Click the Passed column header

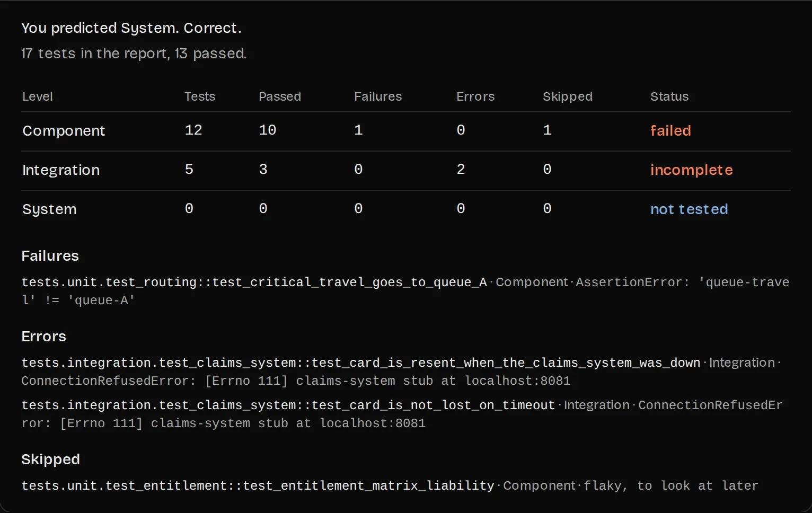280,96
